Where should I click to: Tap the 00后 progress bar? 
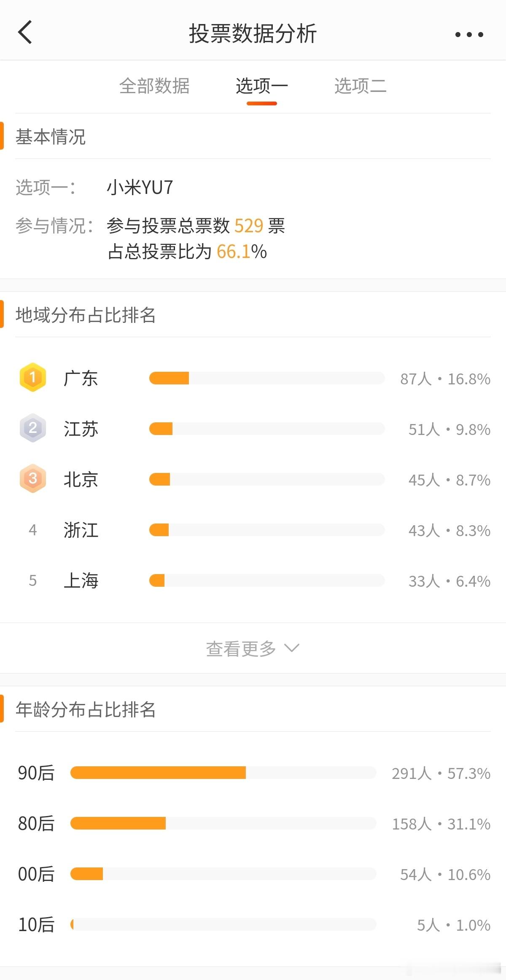(x=223, y=874)
